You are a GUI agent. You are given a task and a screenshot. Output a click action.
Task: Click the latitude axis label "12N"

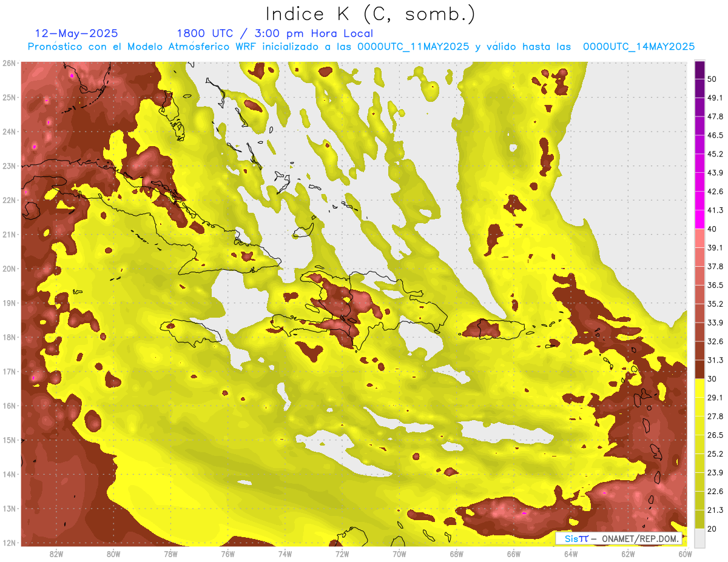click(x=8, y=543)
